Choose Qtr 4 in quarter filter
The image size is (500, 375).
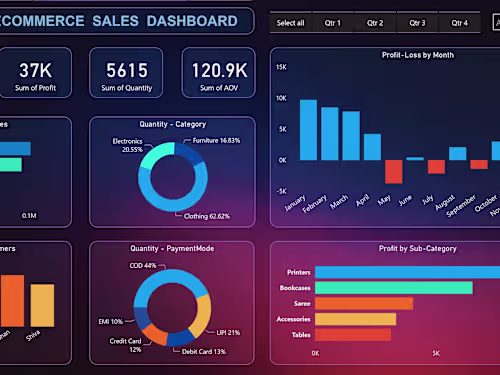click(460, 23)
